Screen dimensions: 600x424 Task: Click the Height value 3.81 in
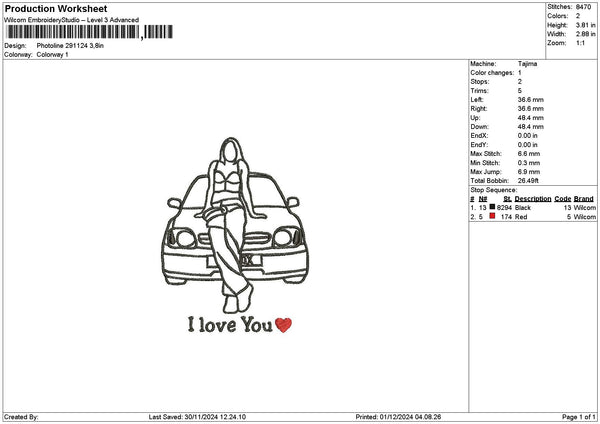(585, 25)
